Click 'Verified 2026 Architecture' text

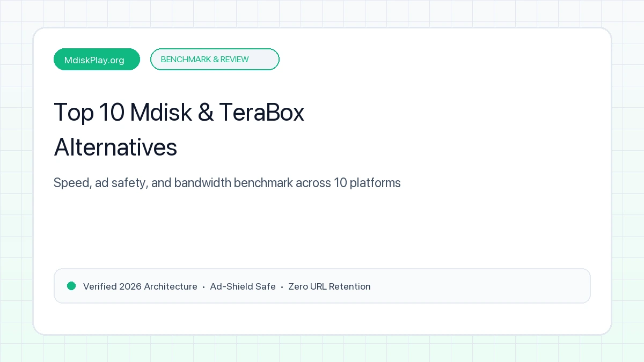pos(140,286)
